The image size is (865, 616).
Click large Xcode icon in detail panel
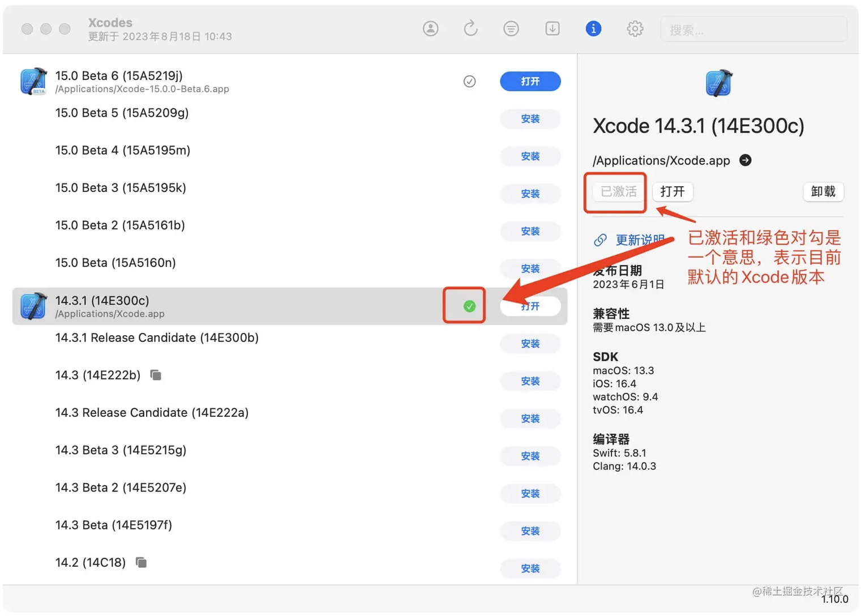tap(718, 83)
